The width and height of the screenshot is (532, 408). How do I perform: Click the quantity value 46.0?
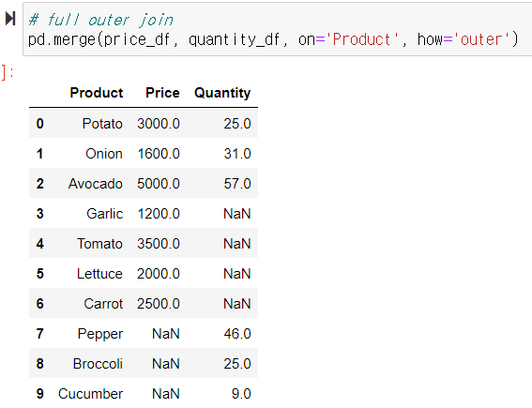pyautogui.click(x=237, y=334)
